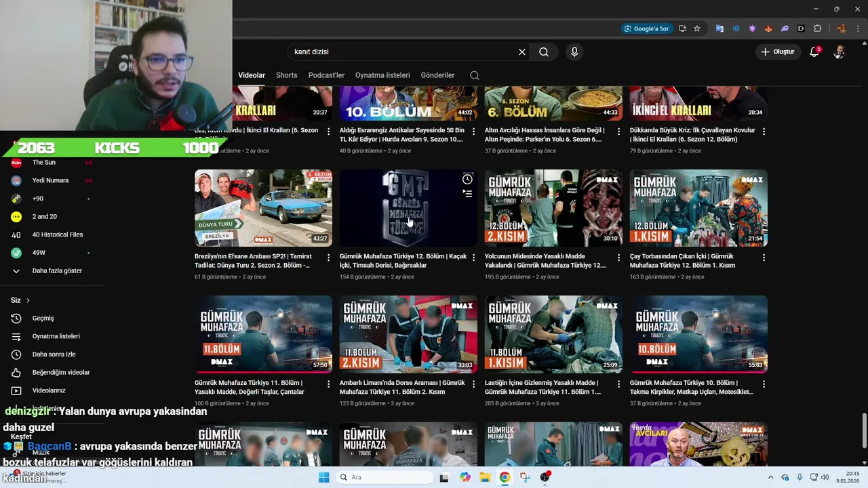Click the Oluştur create button
868x488 pixels.
777,52
